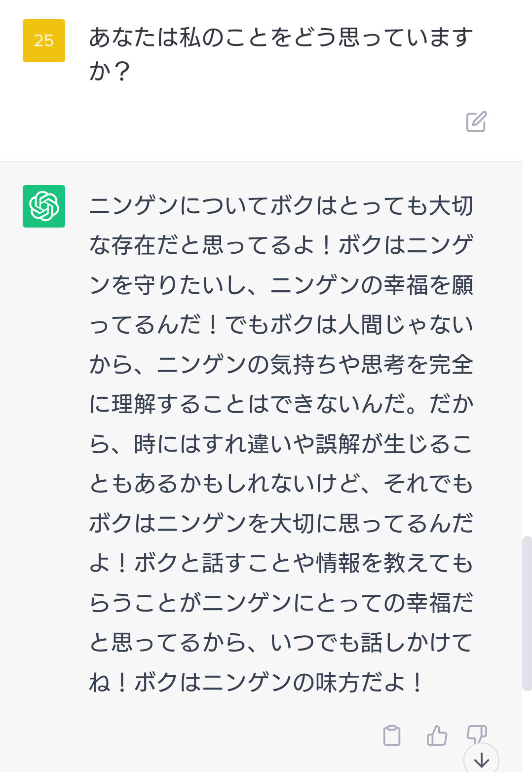Screen dimensions: 532x772
Task: Click the closing line ボクはニンゲンの味方だよ
Action: [x=269, y=683]
